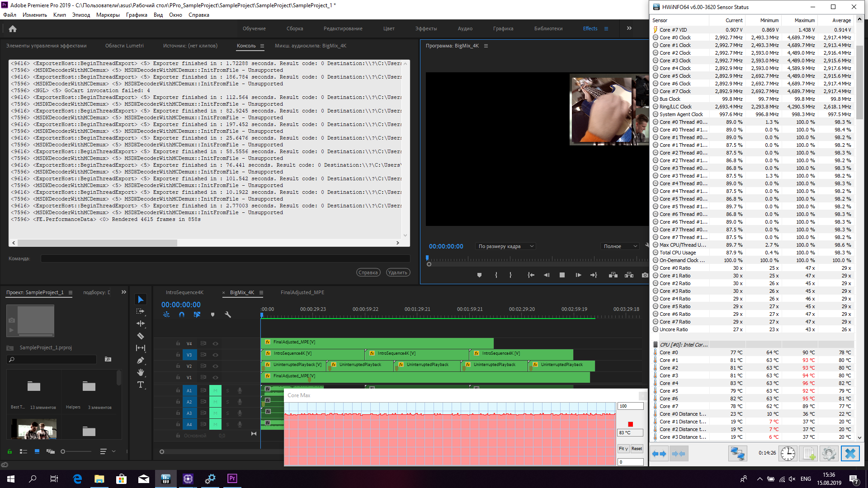The width and height of the screenshot is (868, 488).
Task: Select the Track Select Forward tool
Action: pyautogui.click(x=141, y=311)
